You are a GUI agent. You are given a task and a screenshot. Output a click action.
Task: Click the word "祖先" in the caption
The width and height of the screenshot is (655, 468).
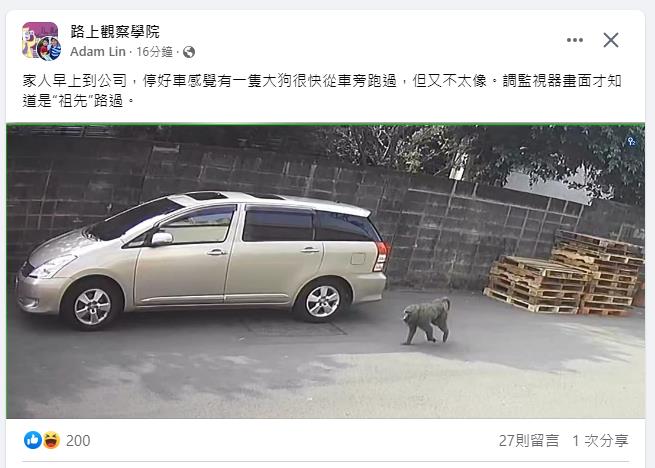[x=73, y=101]
